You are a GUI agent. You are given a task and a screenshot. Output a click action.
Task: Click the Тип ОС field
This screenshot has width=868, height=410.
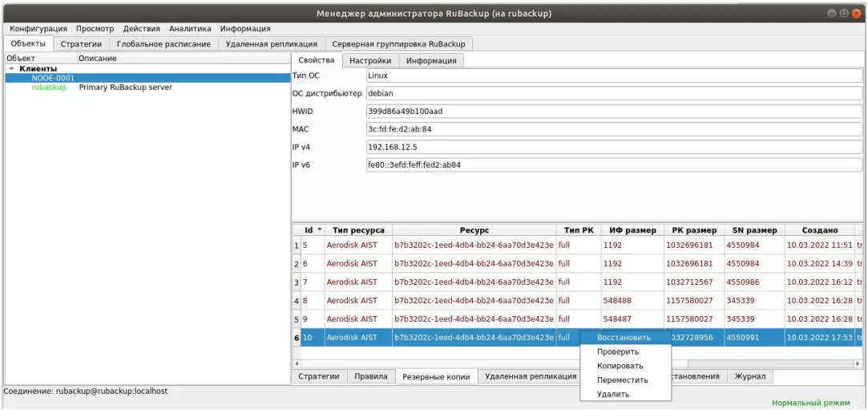[x=614, y=75]
